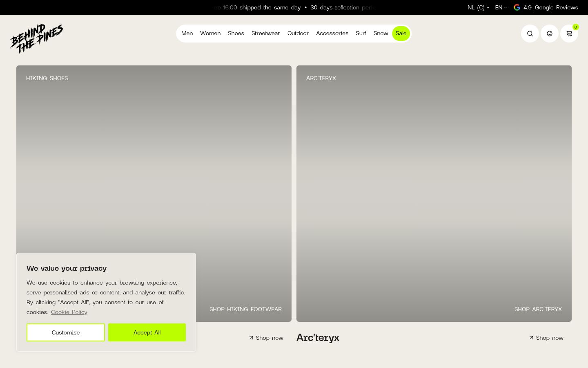This screenshot has width=588, height=368.
Task: Click Shop Hiking Footwear link
Action: pyautogui.click(x=245, y=309)
